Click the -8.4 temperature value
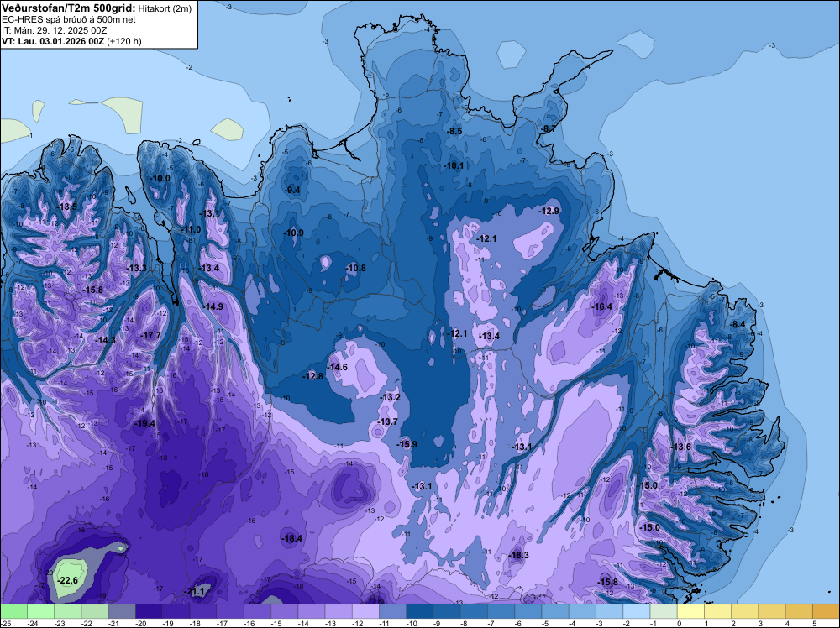 pos(738,325)
